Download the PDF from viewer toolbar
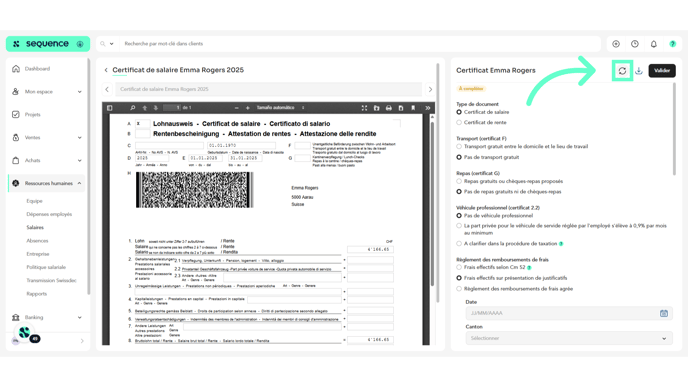The width and height of the screenshot is (688, 387). (401, 108)
